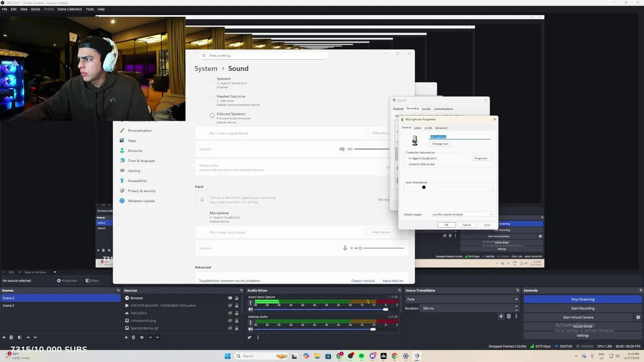Add a scene transition with the plus icon
The image size is (644, 362).
[501, 316]
